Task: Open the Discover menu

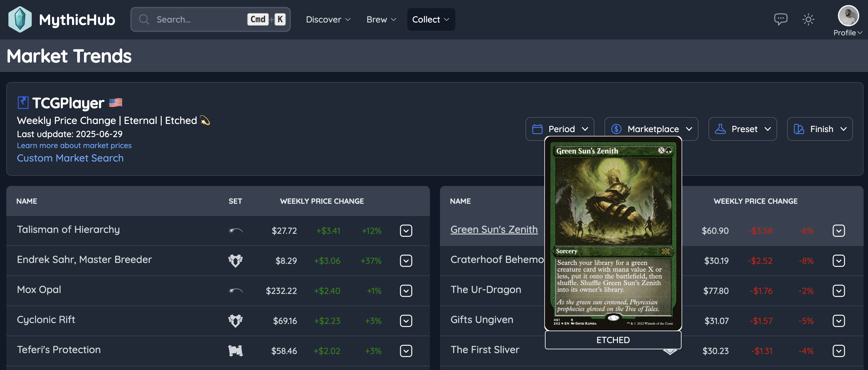Action: 328,19
